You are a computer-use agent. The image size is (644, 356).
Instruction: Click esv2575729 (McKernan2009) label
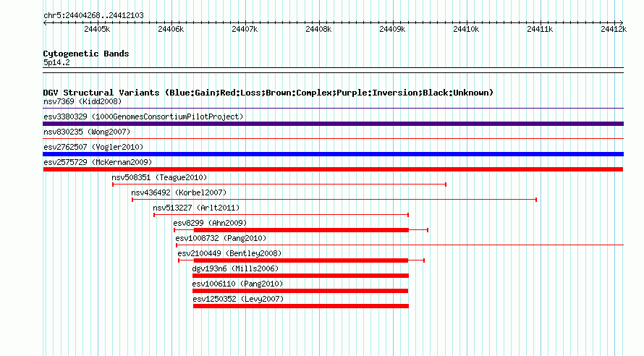point(98,162)
